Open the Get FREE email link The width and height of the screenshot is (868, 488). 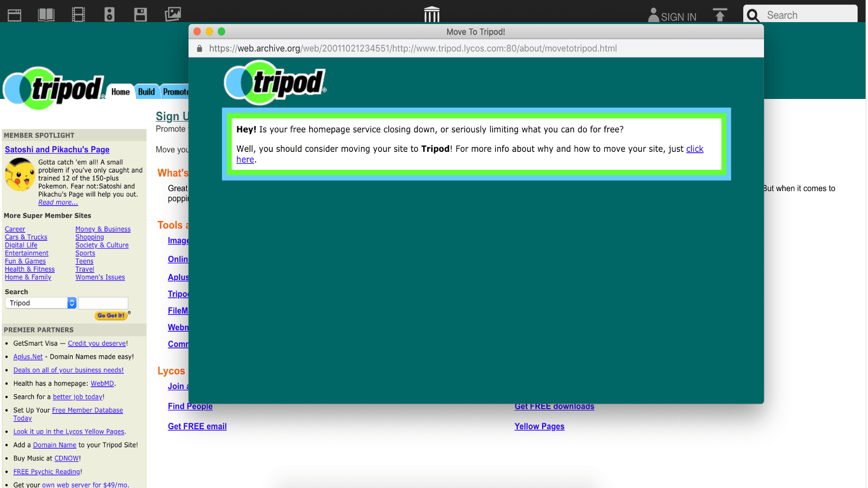coord(197,427)
